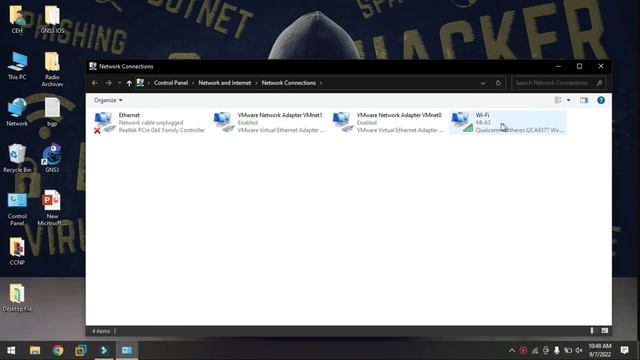
Task: Refresh the Network Connections list
Action: click(x=498, y=83)
